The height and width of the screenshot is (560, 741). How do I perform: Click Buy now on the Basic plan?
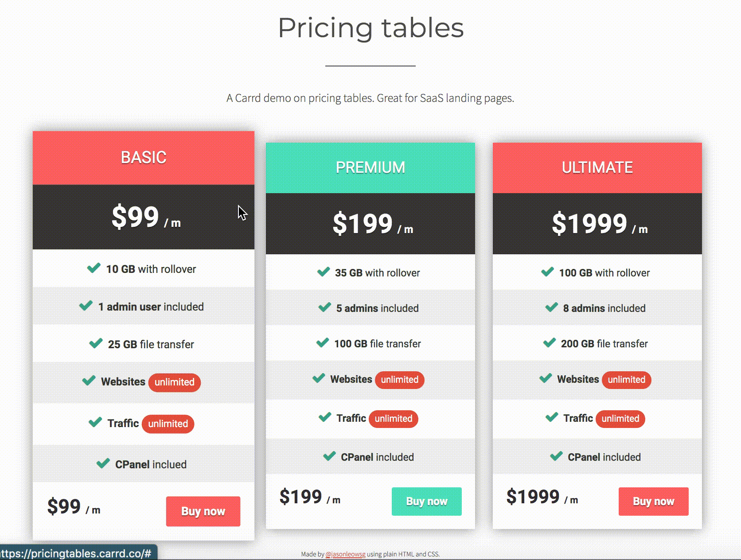tap(203, 511)
